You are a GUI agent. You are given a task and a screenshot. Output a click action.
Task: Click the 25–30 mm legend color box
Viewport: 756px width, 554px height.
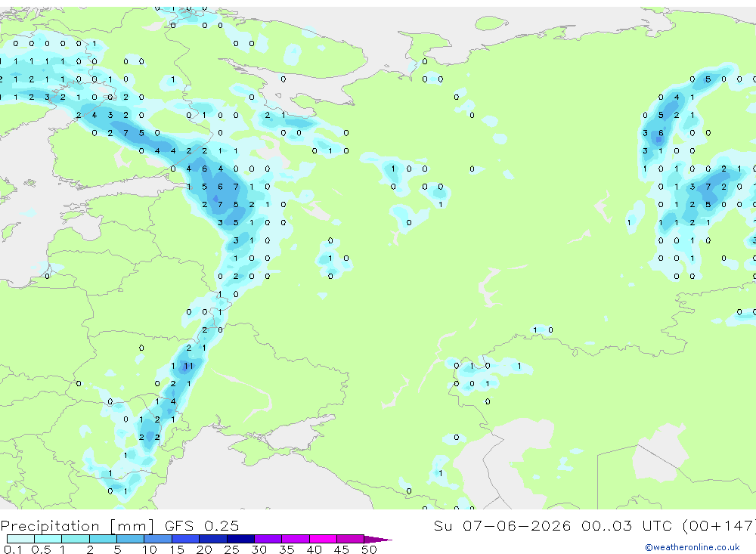coord(240,539)
